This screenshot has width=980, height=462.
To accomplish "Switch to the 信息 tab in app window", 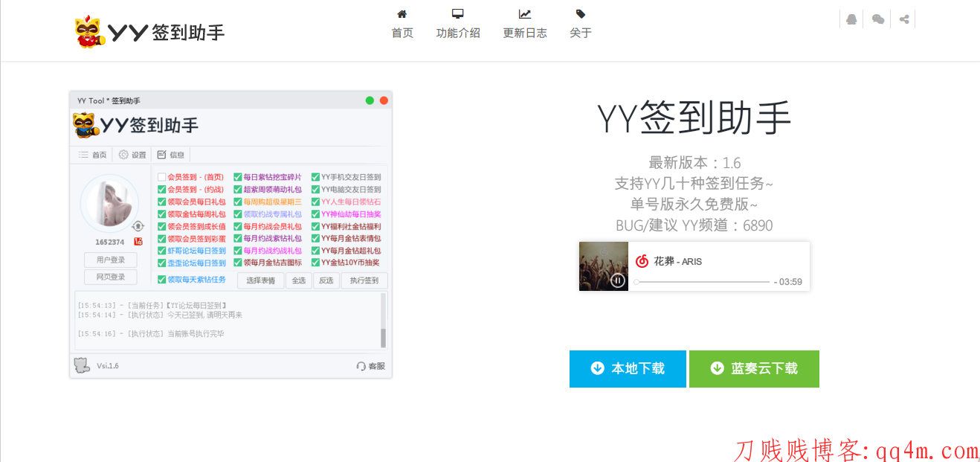I will pyautogui.click(x=171, y=155).
